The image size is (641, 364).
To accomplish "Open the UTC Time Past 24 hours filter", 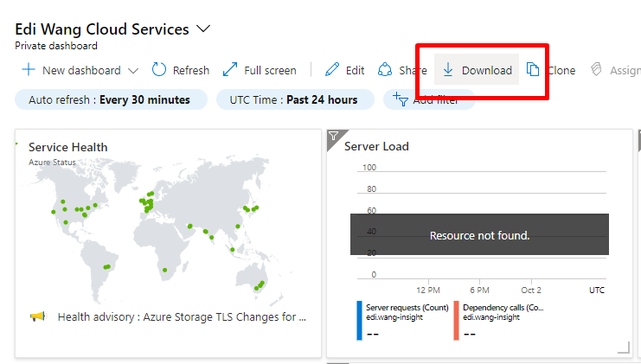I will click(x=295, y=99).
